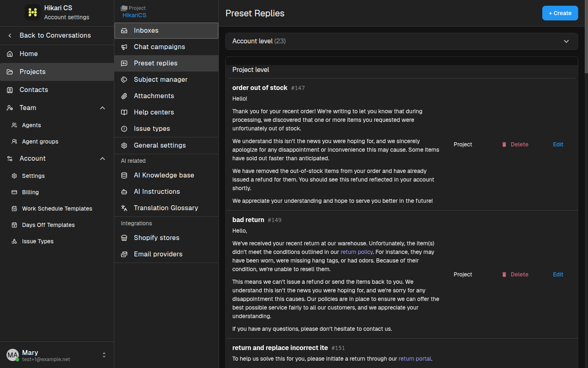Edit the order out of stock reply
The width and height of the screenshot is (588, 368).
coord(558,144)
